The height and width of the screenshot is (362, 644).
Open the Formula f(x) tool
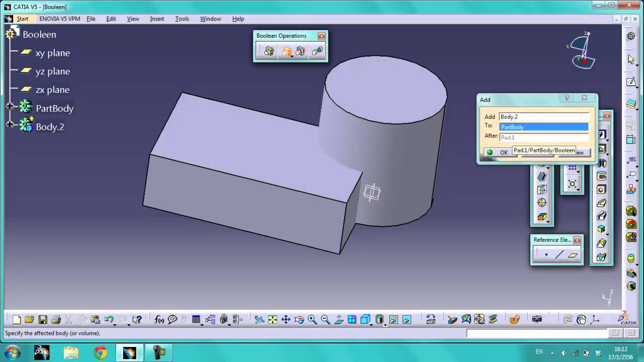[x=159, y=319]
